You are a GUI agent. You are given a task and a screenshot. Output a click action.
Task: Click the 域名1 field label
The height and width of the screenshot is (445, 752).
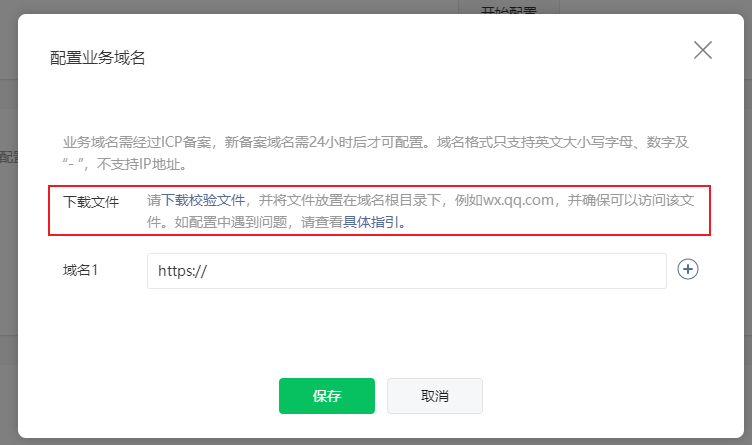(83, 270)
